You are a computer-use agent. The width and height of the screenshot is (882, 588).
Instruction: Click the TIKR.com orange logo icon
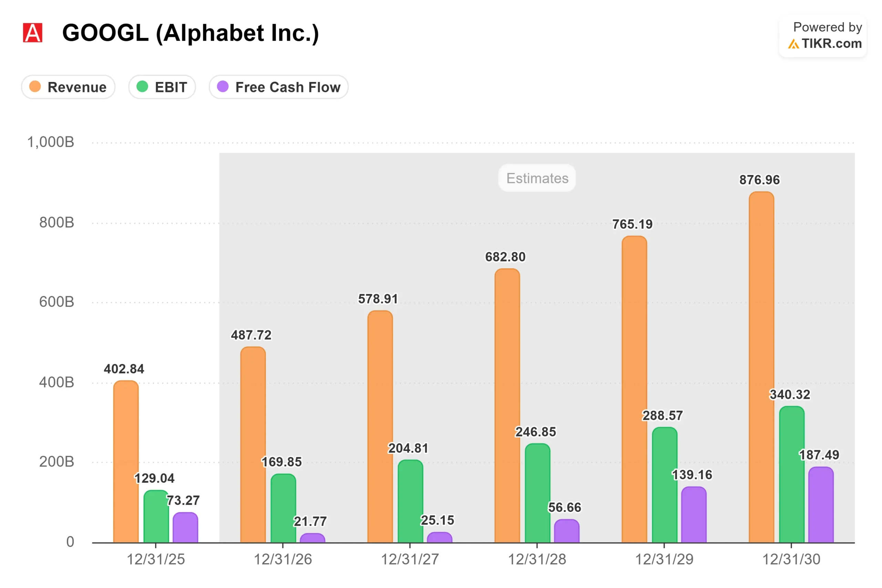tap(793, 44)
